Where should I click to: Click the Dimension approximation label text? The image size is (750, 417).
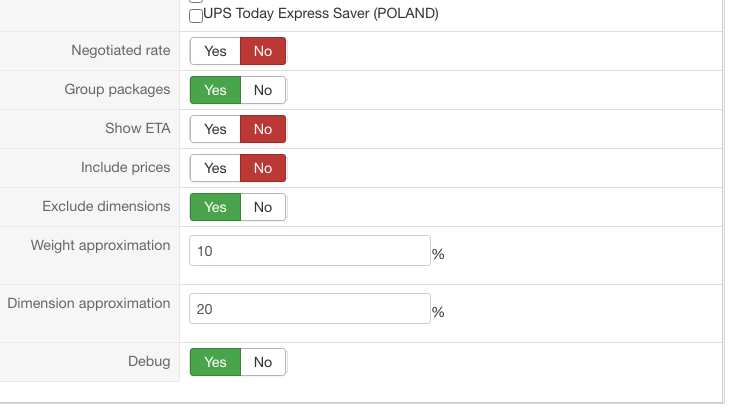(x=89, y=303)
